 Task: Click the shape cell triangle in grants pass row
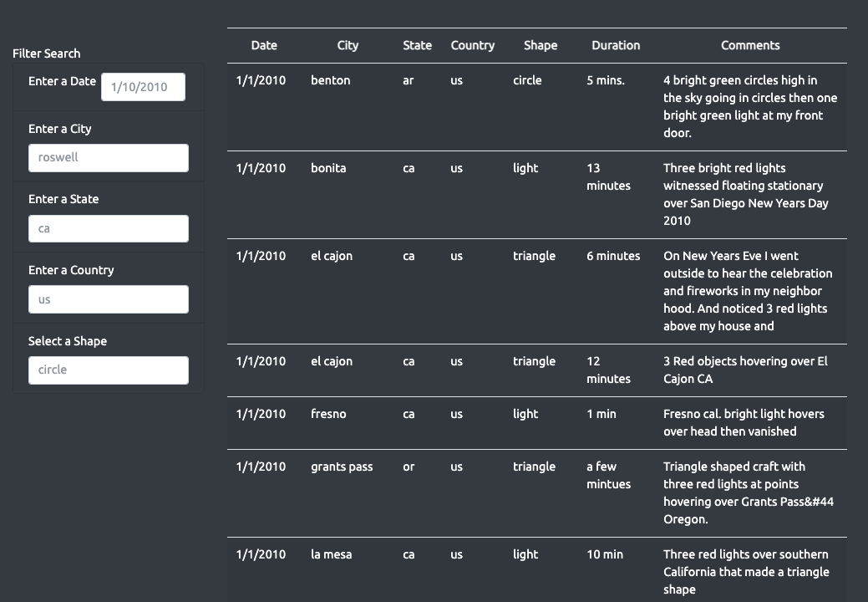click(534, 467)
